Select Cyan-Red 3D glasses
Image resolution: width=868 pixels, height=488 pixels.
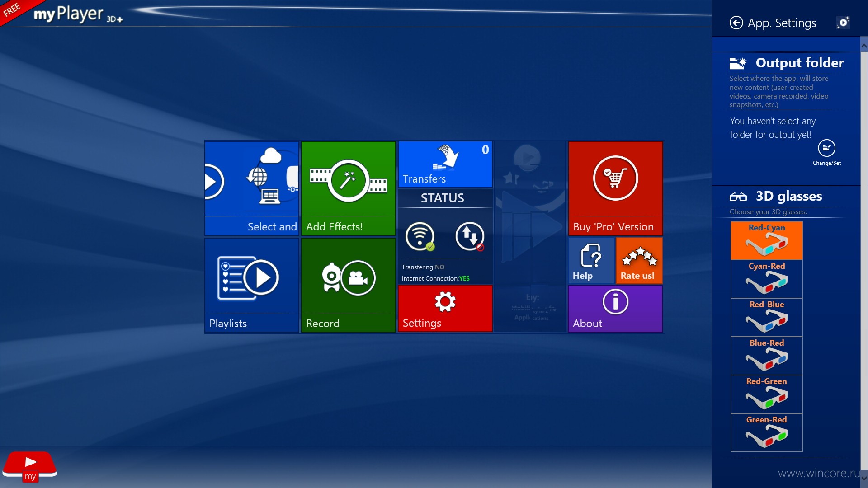(767, 279)
